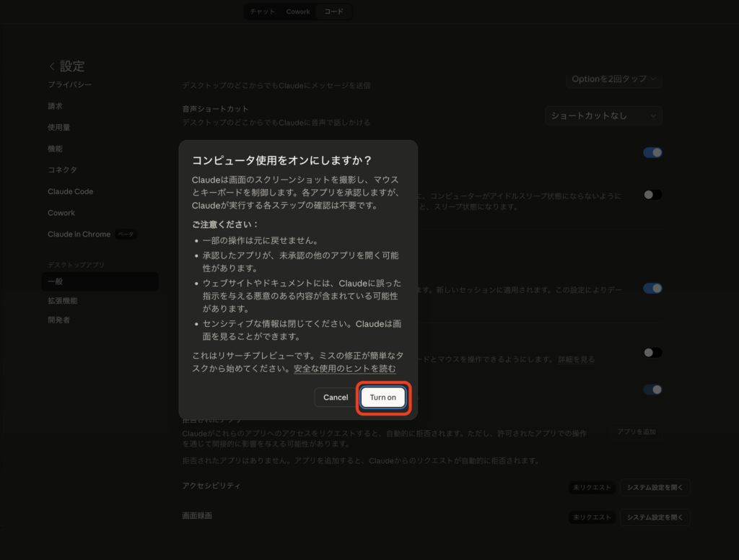The width and height of the screenshot is (739, 560).
Task: Turn off the topmost enabled toggle switch
Action: click(652, 152)
